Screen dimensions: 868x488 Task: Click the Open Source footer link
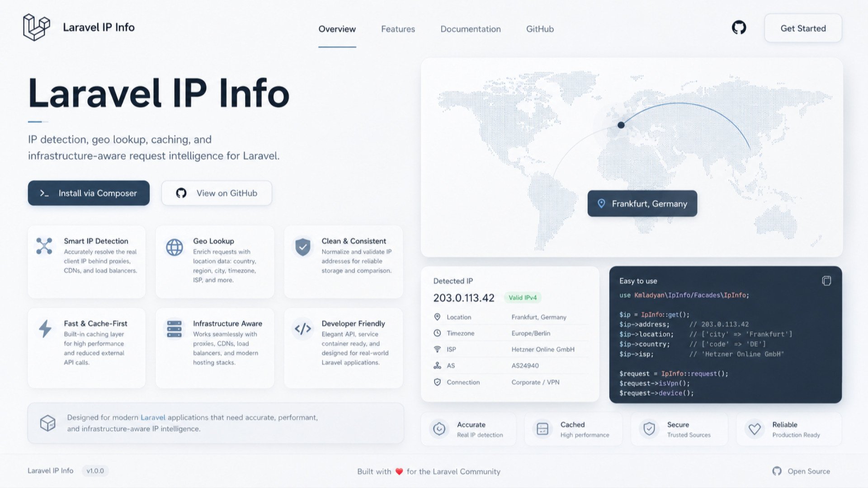point(809,471)
